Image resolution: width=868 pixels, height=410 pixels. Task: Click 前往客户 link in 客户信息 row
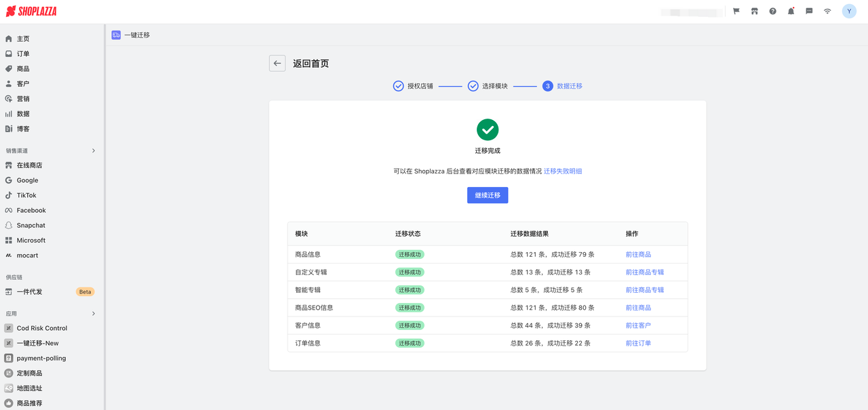(637, 325)
